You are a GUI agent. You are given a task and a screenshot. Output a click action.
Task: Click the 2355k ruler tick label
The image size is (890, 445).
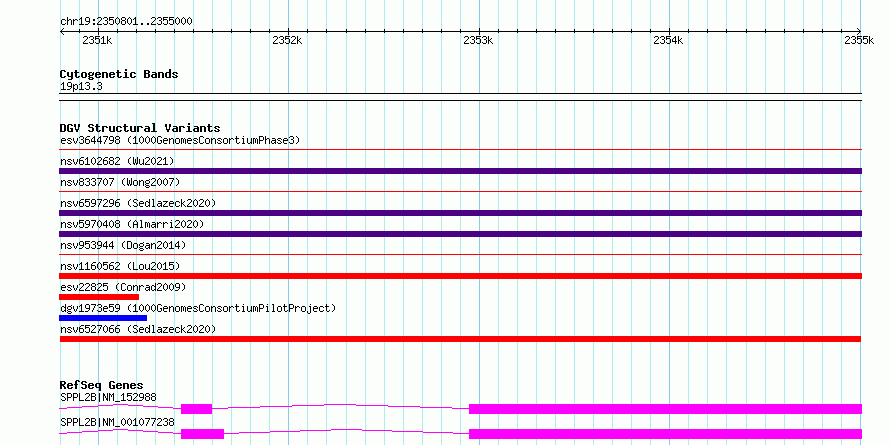click(x=859, y=40)
